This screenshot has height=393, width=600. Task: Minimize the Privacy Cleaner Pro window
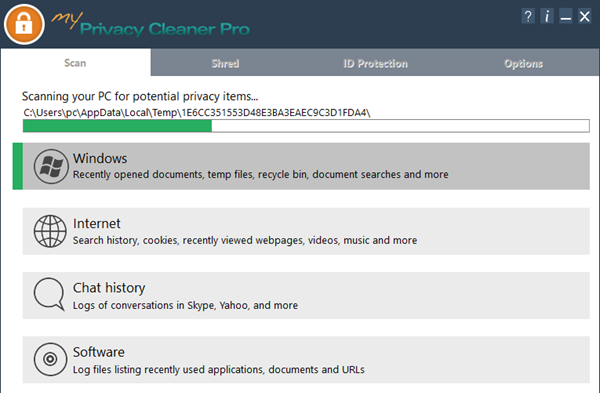[566, 16]
